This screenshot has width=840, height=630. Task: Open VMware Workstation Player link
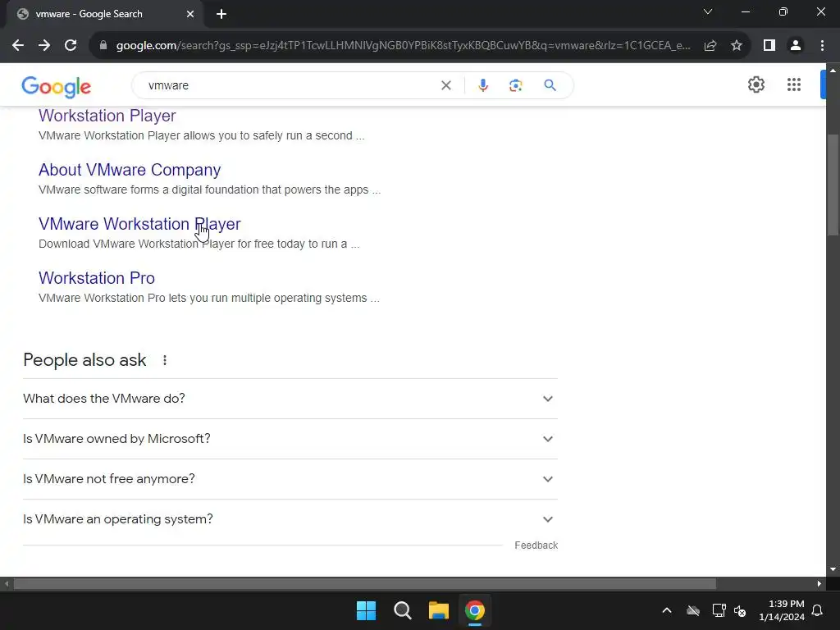[x=139, y=224]
